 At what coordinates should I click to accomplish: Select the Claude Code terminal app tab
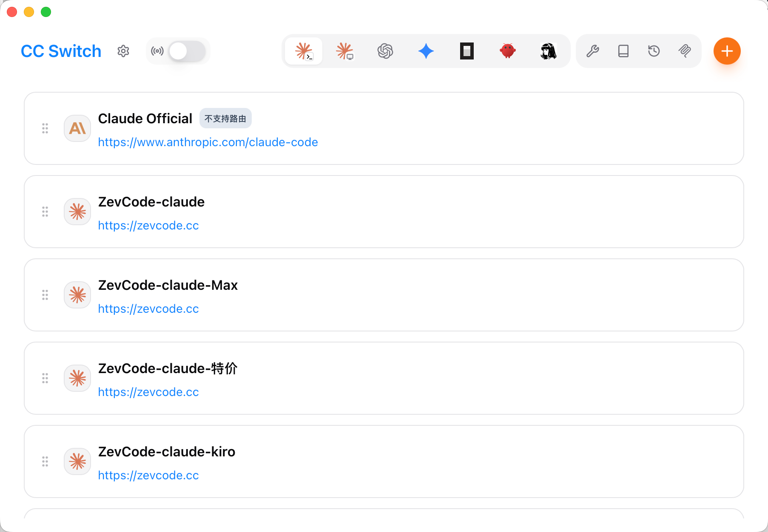click(x=304, y=51)
